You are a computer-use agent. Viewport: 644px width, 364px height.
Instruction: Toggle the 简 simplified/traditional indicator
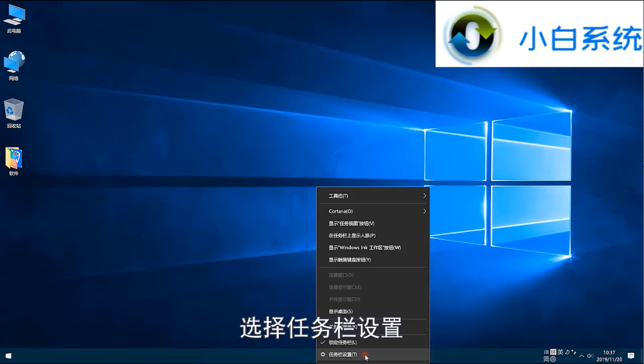546,359
